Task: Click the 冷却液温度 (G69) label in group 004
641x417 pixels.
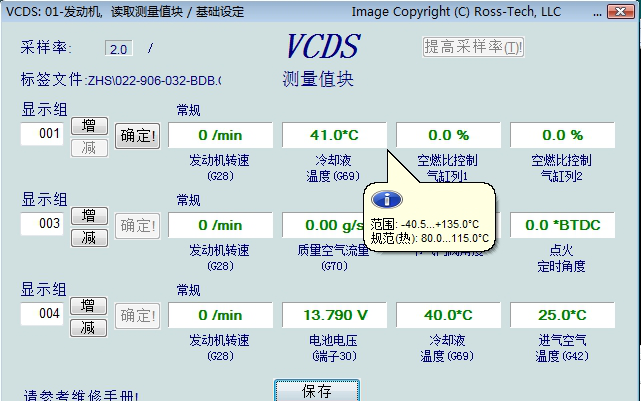Action: (x=447, y=348)
